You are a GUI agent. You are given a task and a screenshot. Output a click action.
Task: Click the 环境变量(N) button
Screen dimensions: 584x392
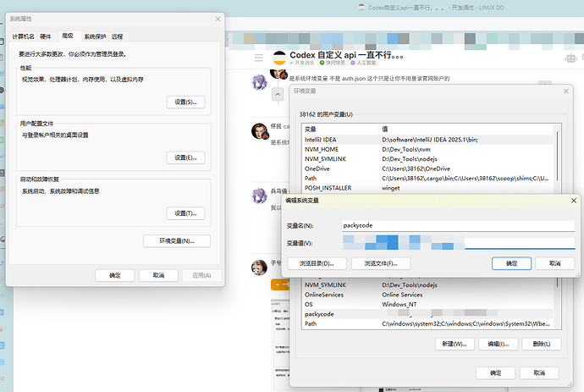click(177, 241)
